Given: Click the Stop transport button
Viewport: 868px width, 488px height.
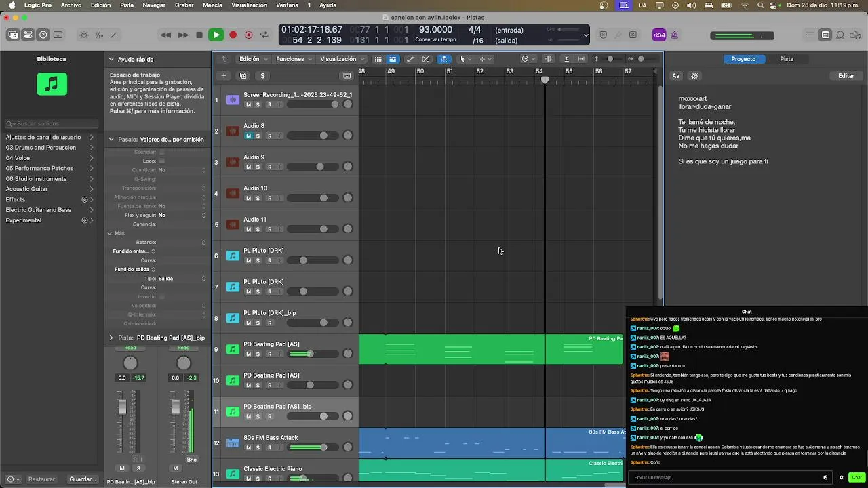Looking at the screenshot, I should (199, 35).
